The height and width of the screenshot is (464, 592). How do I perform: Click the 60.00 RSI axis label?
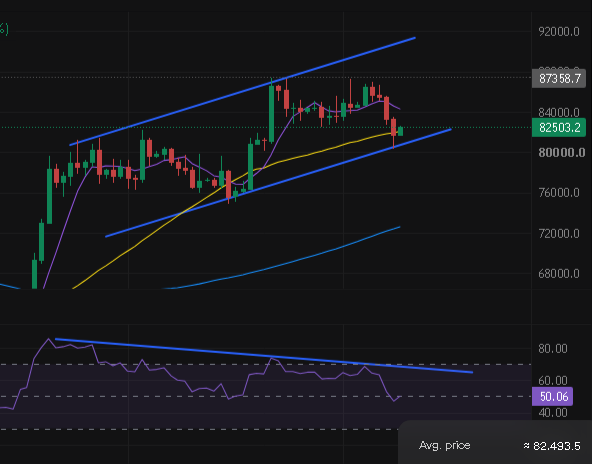point(553,381)
